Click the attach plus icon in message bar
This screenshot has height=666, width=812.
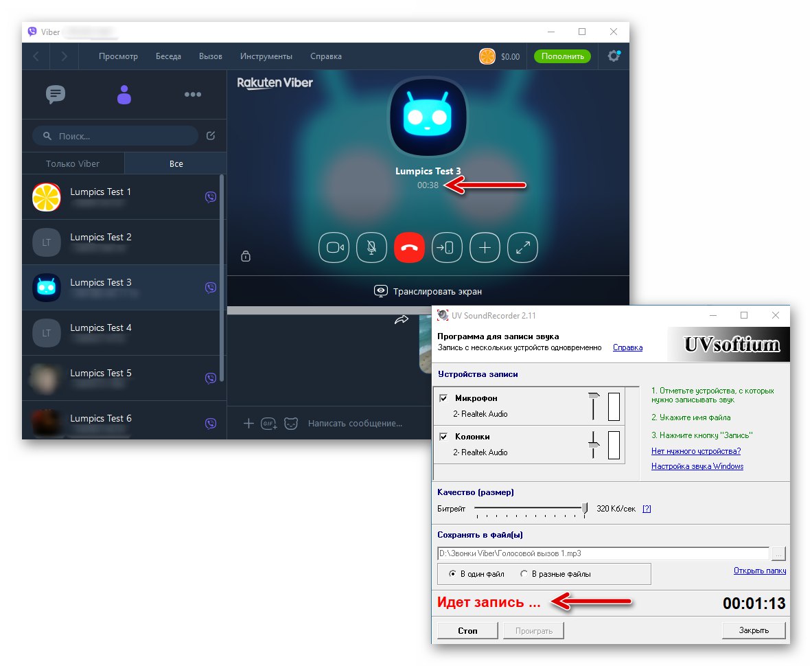[x=248, y=423]
